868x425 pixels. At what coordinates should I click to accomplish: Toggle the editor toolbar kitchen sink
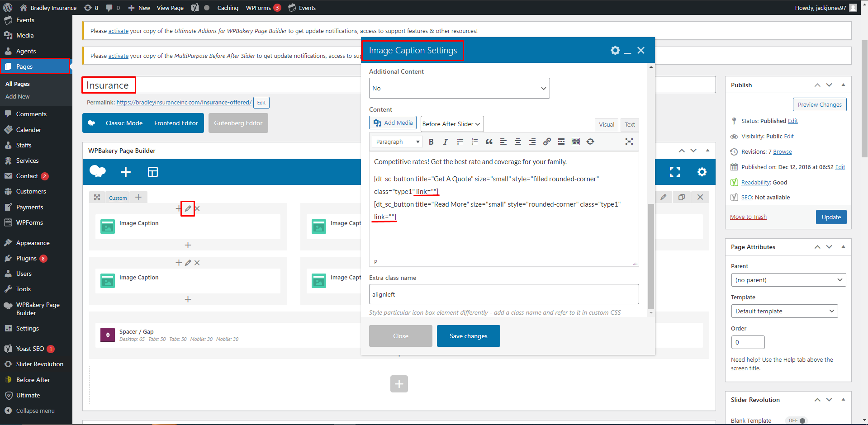[576, 142]
